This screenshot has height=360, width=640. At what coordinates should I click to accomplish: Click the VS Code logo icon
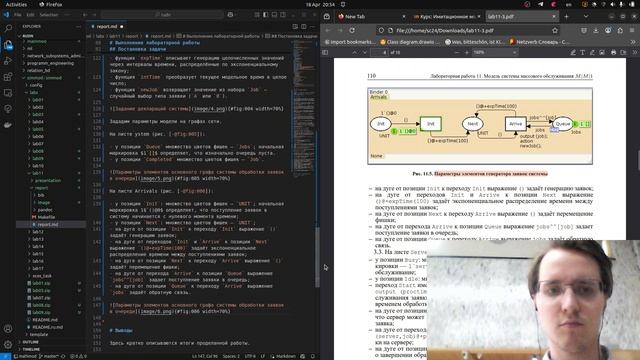point(6,15)
